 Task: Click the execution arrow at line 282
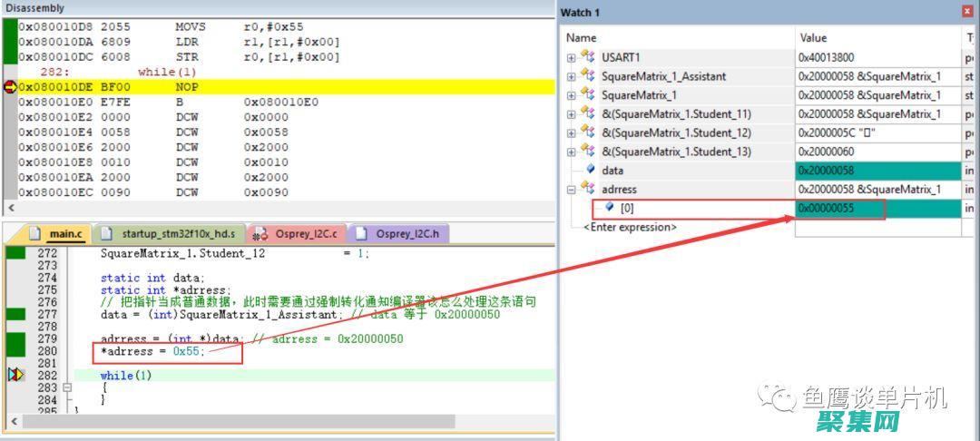tap(15, 375)
